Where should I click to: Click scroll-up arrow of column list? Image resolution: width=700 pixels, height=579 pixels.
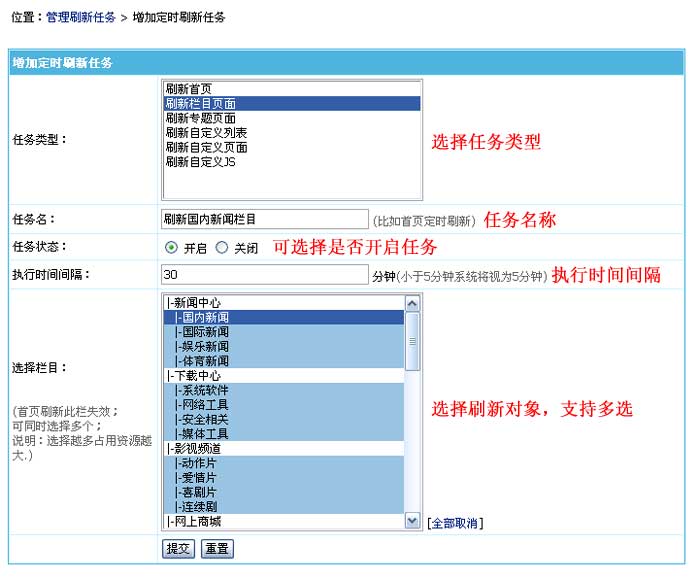click(x=413, y=302)
